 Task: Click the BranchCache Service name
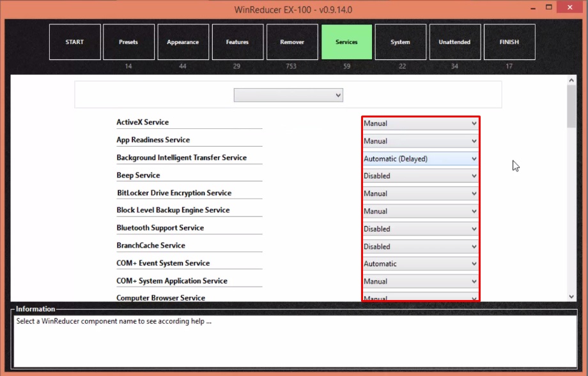point(151,245)
